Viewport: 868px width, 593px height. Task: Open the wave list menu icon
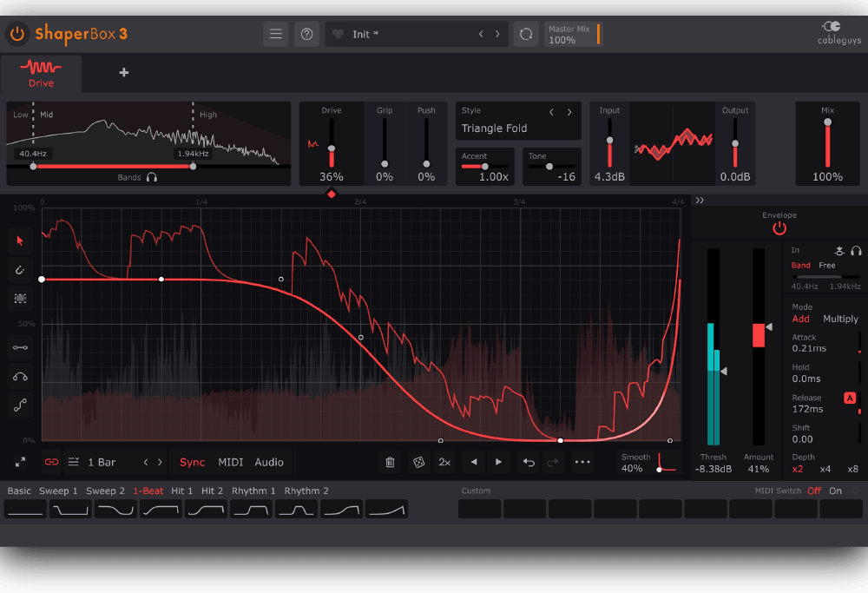[74, 462]
